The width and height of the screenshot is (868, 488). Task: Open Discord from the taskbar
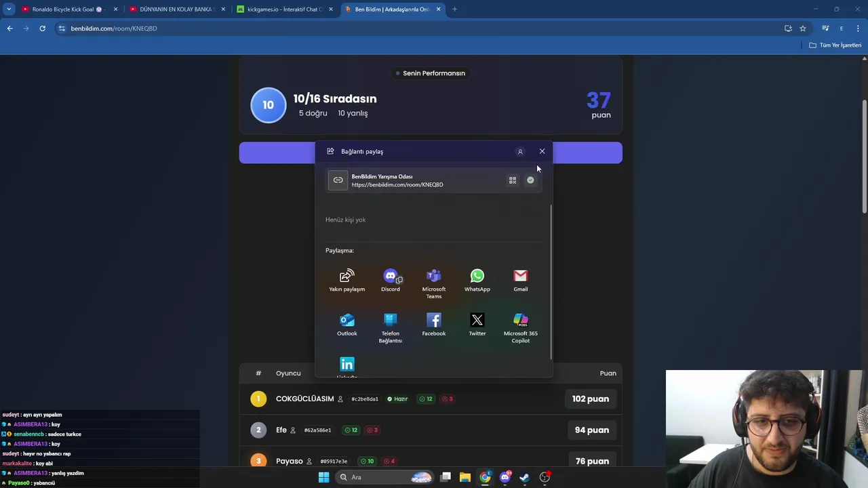pos(505,477)
